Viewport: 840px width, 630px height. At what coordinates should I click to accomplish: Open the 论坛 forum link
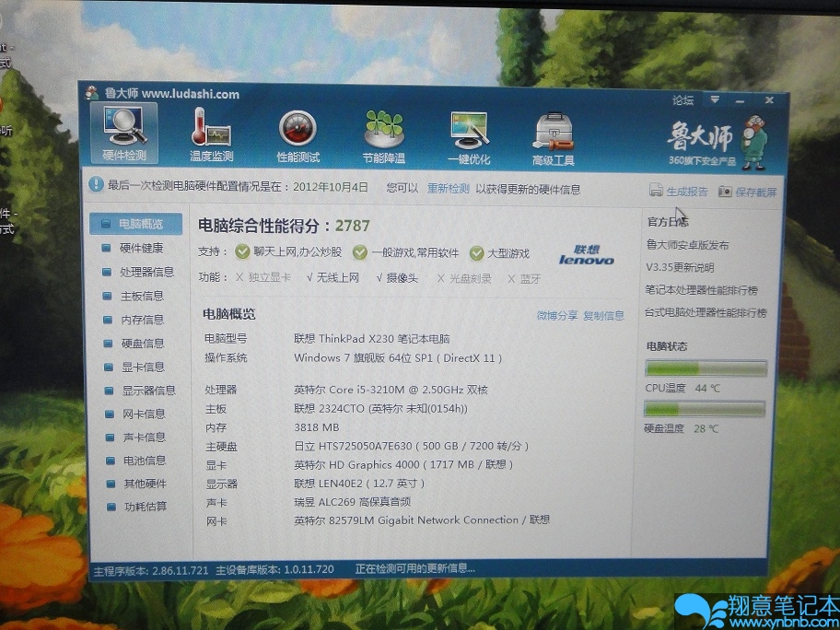coord(682,99)
